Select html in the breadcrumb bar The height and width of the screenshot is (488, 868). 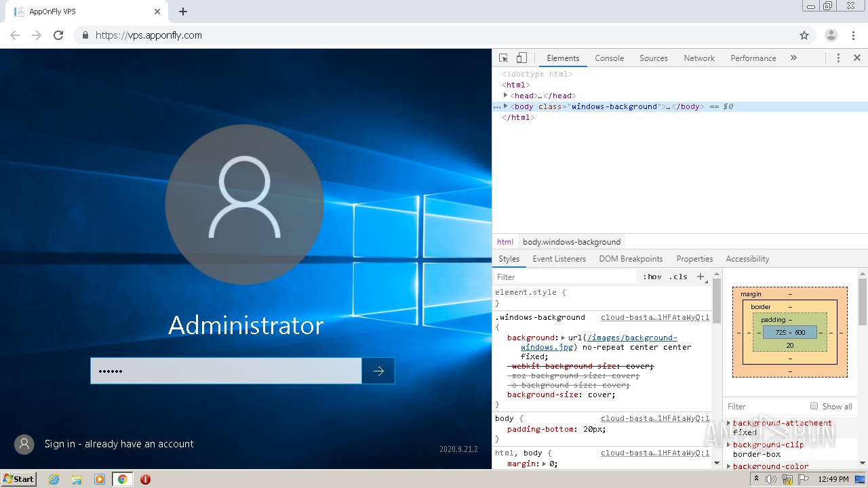pyautogui.click(x=505, y=242)
